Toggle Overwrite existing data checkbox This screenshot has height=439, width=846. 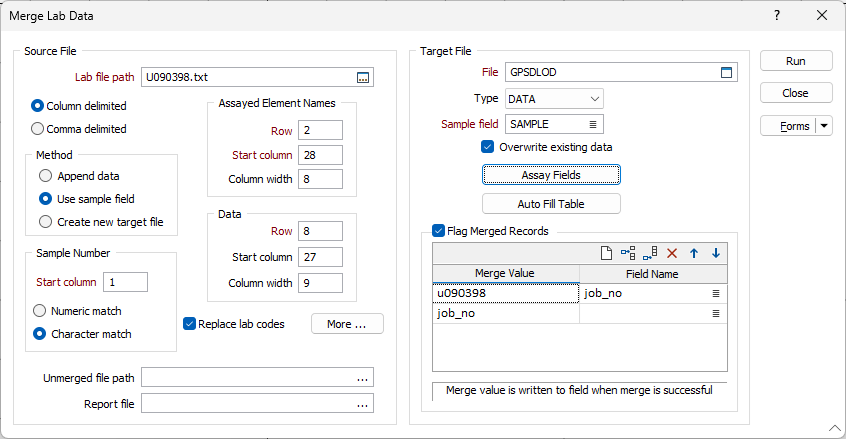pyautogui.click(x=487, y=147)
